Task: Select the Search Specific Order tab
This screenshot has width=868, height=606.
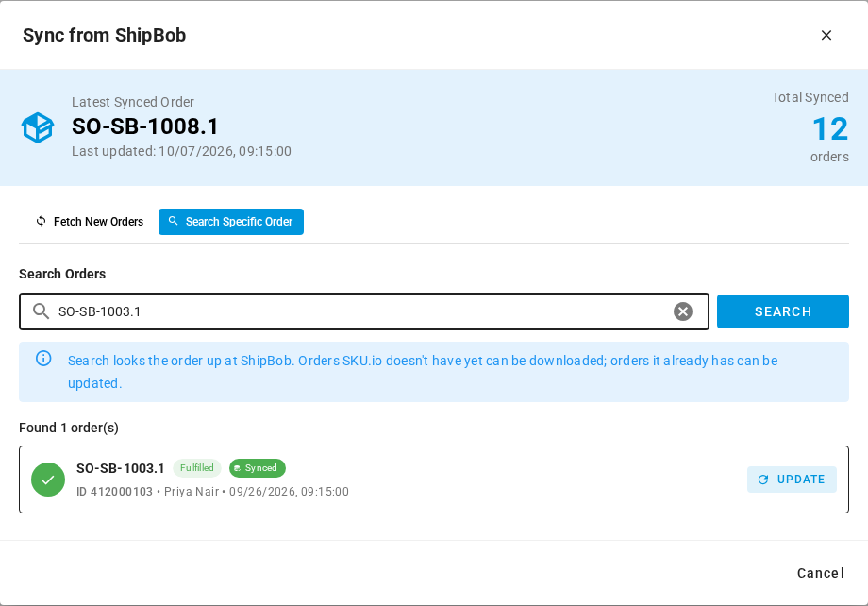Action: click(231, 222)
